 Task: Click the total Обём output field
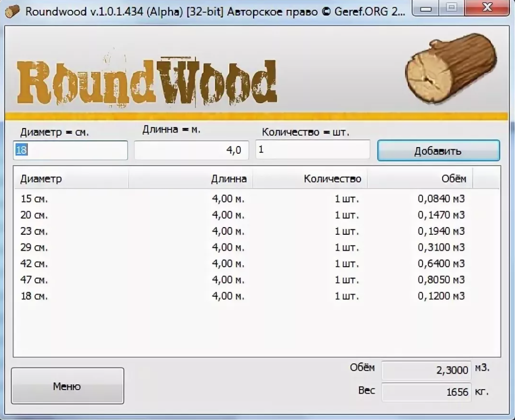coord(426,370)
